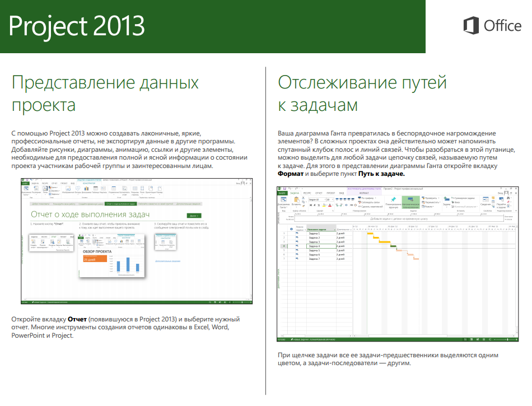Click the Вставить paste icon

tap(297, 202)
